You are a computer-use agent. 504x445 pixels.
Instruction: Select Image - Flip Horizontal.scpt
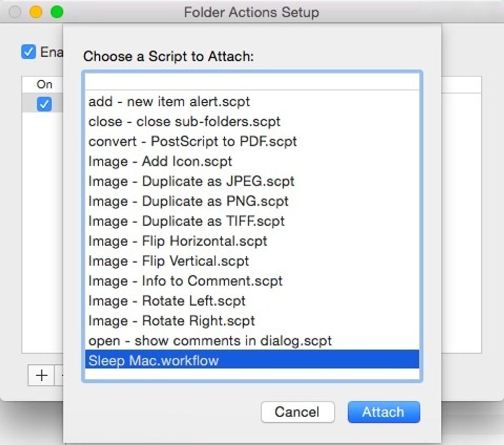(178, 241)
